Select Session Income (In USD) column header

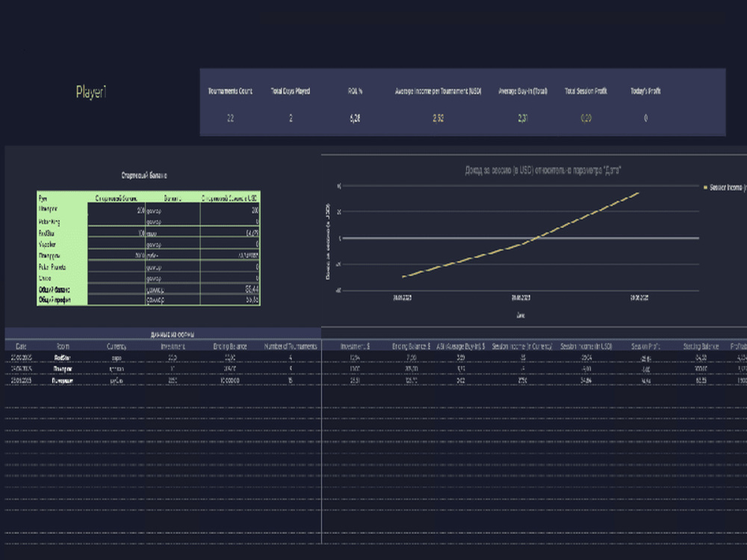click(586, 346)
